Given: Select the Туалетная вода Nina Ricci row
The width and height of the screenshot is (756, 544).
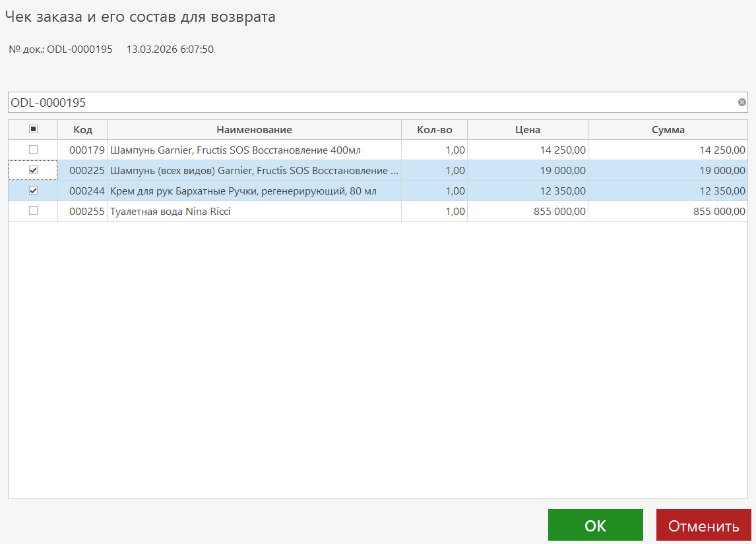Looking at the screenshot, I should [170, 212].
